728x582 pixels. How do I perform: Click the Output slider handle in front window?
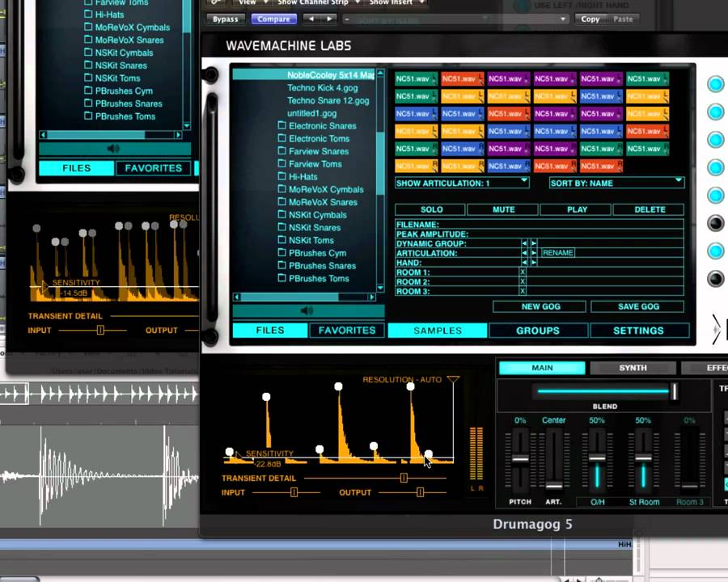(420, 492)
